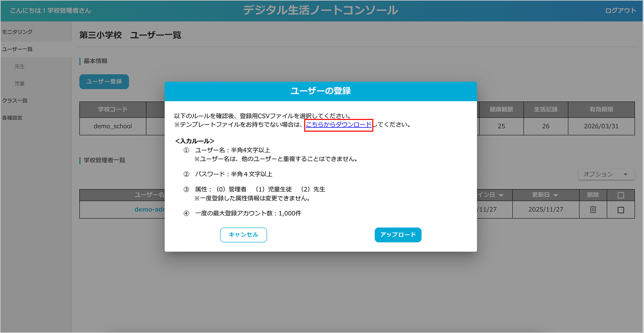Open the demo-admin user link

point(150,209)
